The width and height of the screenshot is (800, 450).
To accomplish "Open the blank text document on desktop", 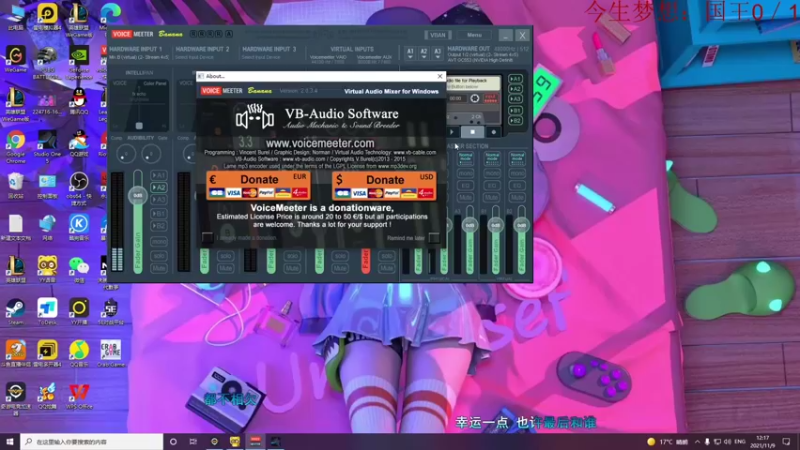I will [x=15, y=226].
